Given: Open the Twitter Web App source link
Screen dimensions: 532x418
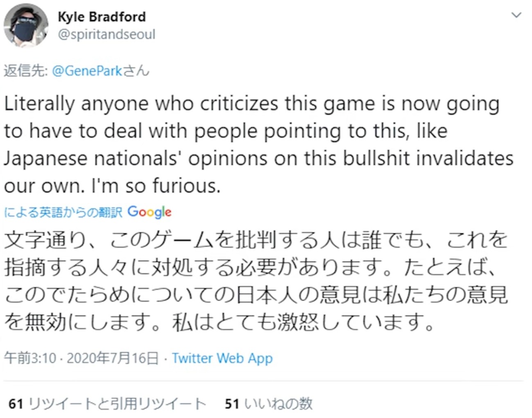Looking at the screenshot, I should pyautogui.click(x=222, y=358).
